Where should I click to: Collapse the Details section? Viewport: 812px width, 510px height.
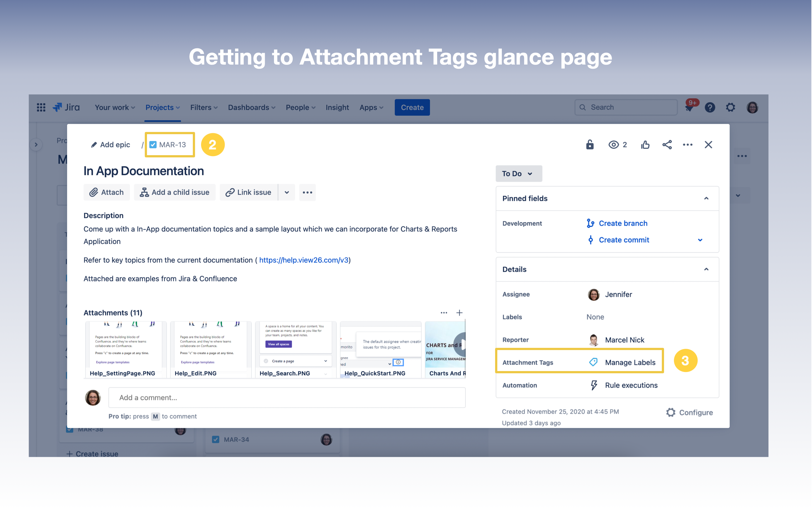(706, 269)
